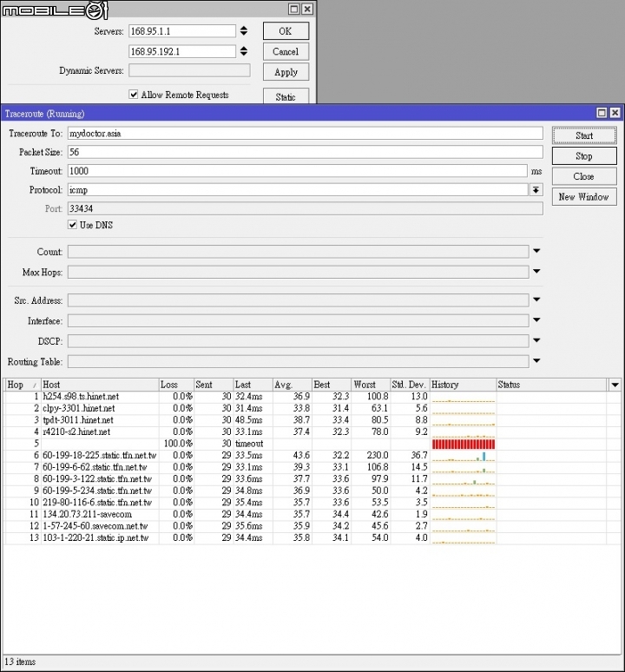Select hop row tpdt-3011.hinet.net
The height and width of the screenshot is (672, 625).
click(312, 420)
